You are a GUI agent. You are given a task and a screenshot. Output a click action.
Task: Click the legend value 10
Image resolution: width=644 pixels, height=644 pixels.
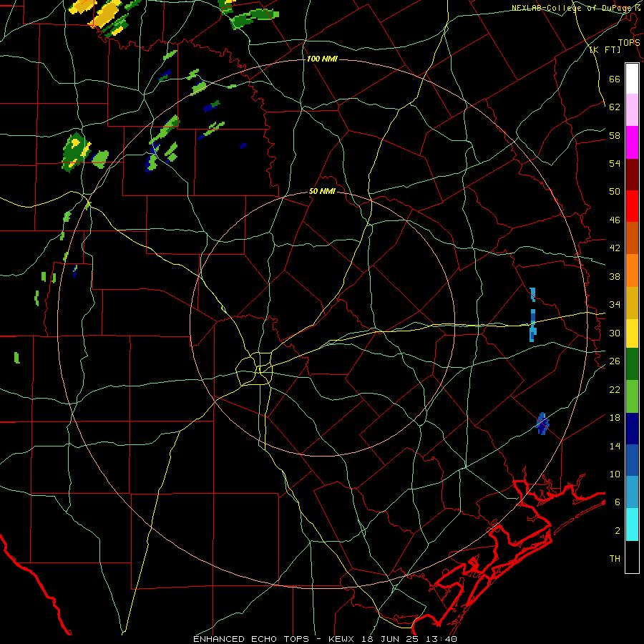point(615,474)
